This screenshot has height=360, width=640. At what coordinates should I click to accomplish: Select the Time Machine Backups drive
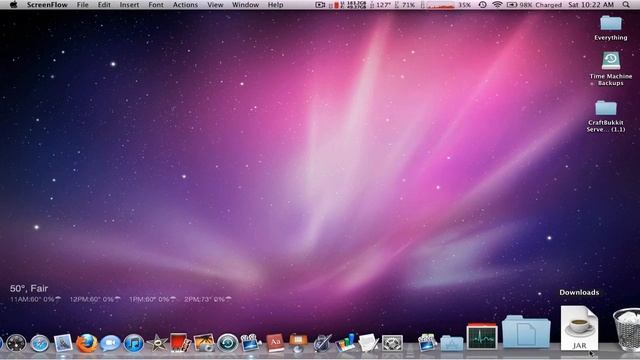click(611, 68)
